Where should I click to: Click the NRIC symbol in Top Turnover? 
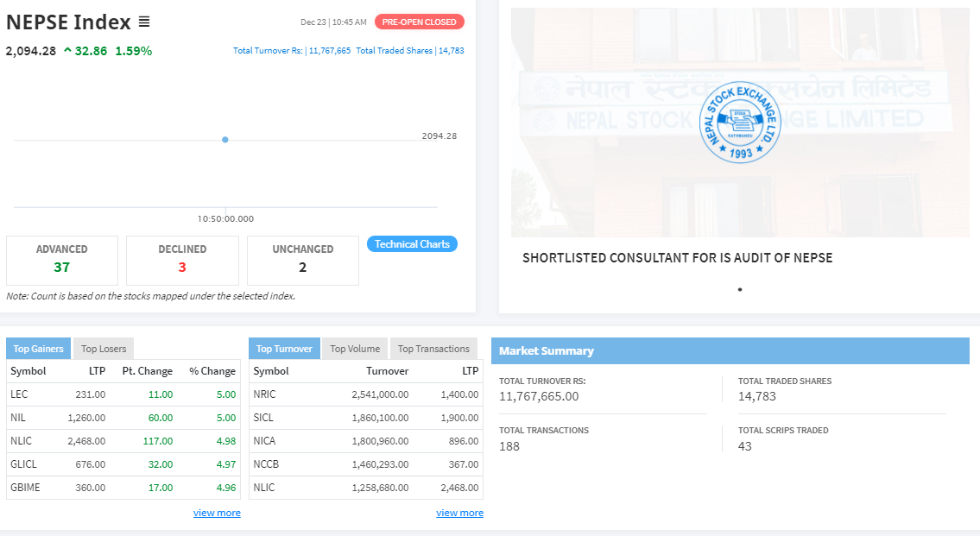click(x=264, y=394)
